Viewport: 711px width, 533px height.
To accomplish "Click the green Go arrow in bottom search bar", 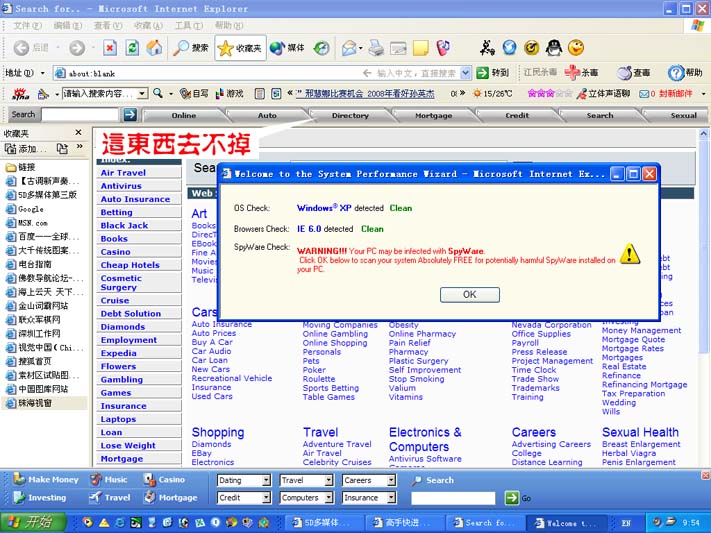I will click(x=511, y=498).
